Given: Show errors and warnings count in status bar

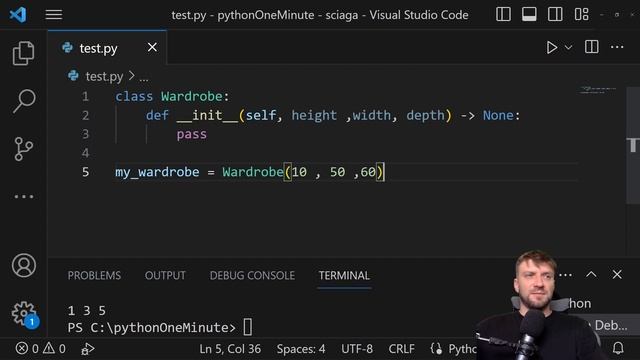Looking at the screenshot, I should [x=40, y=349].
